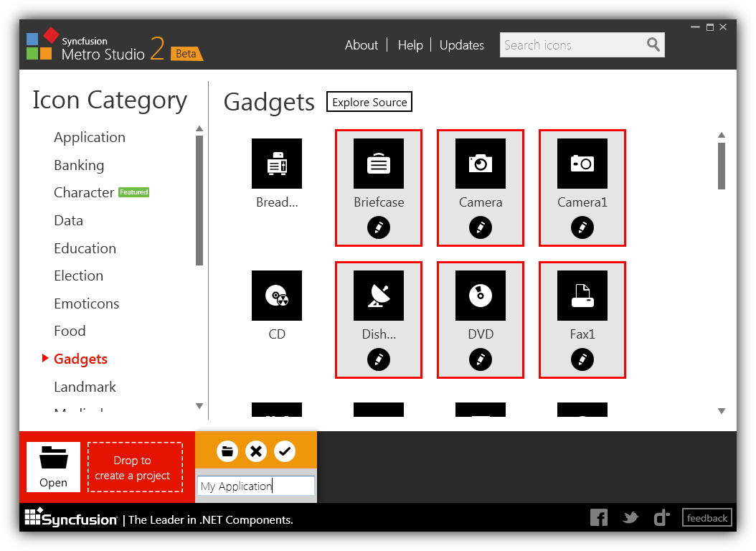Select the Application category
The height and width of the screenshot is (551, 756).
pos(90,137)
